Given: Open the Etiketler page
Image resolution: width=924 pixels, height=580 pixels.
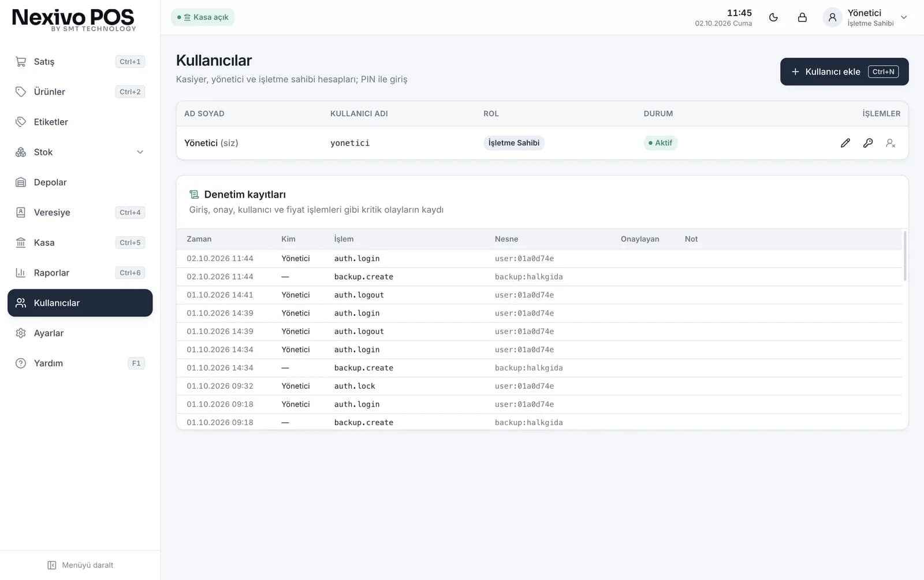Looking at the screenshot, I should 80,122.
